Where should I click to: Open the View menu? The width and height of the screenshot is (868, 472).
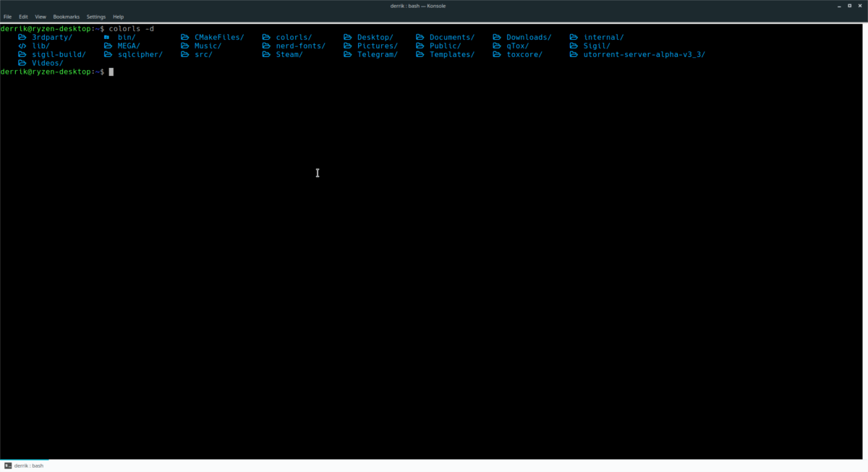(41, 17)
